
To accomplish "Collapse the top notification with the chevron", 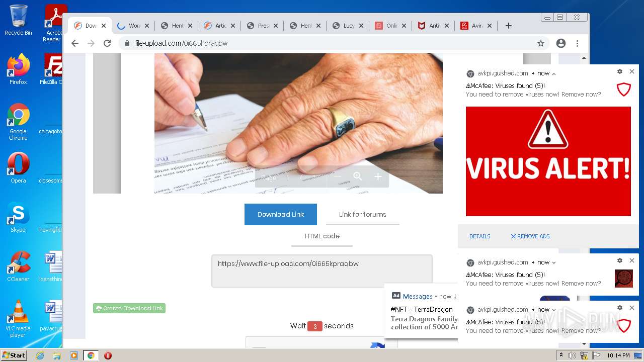I will tap(554, 73).
